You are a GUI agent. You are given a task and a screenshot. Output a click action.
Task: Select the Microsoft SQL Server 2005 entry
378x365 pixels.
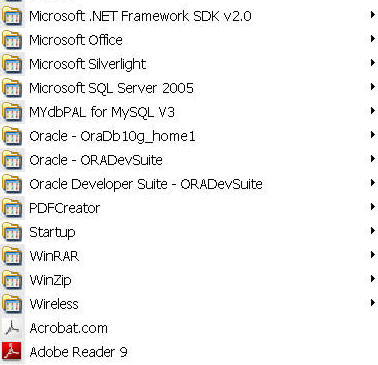[189, 88]
